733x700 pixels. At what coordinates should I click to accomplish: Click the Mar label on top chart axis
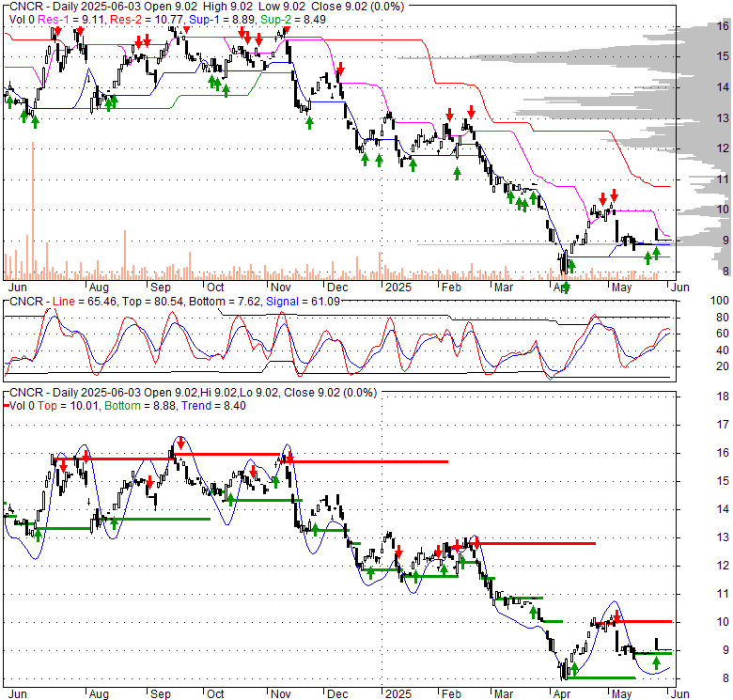[x=504, y=287]
